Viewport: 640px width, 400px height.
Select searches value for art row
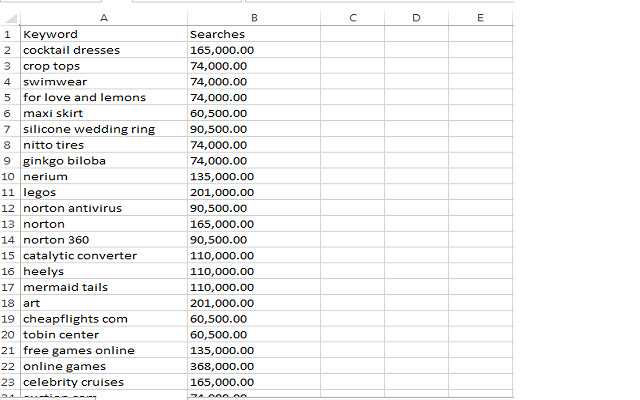tap(254, 303)
